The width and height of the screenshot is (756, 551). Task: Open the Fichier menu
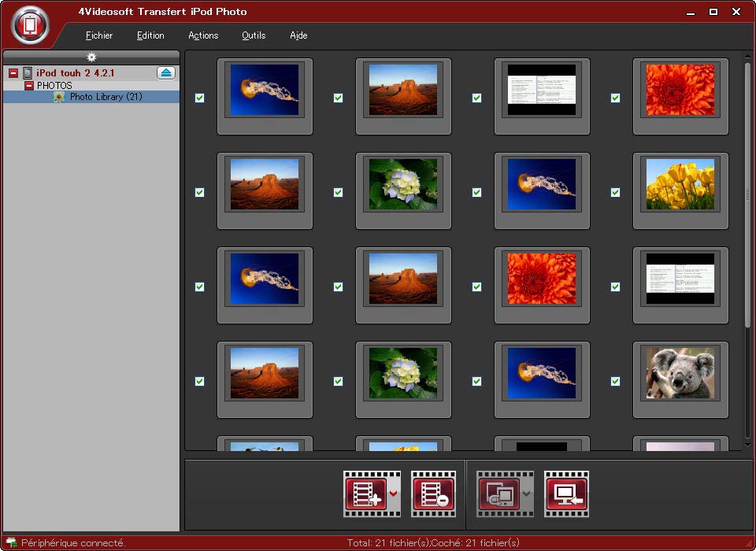pyautogui.click(x=99, y=35)
